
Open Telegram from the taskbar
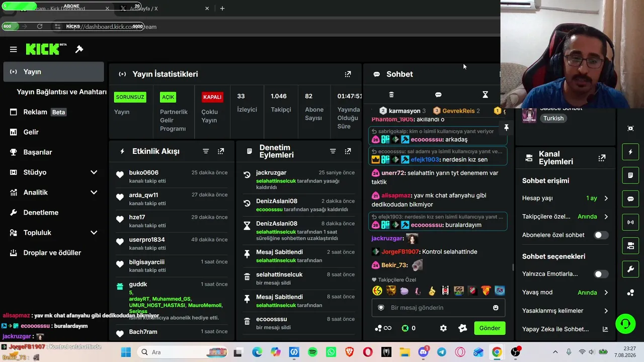[441, 352]
